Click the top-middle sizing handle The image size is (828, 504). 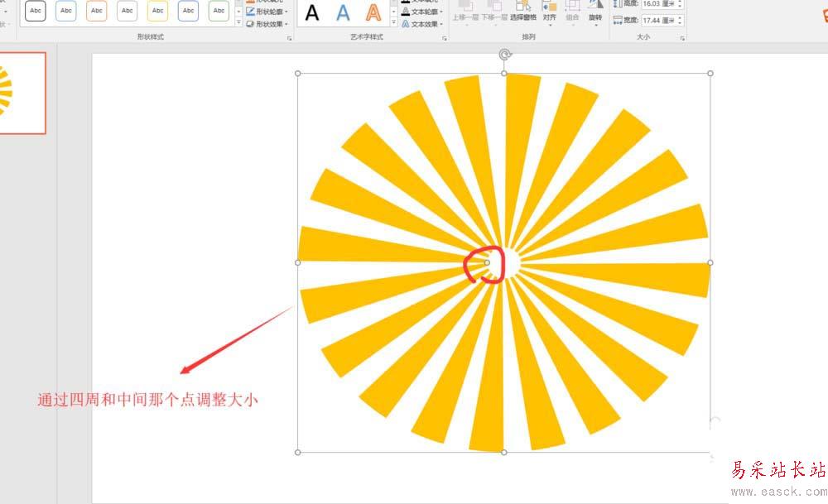[504, 74]
